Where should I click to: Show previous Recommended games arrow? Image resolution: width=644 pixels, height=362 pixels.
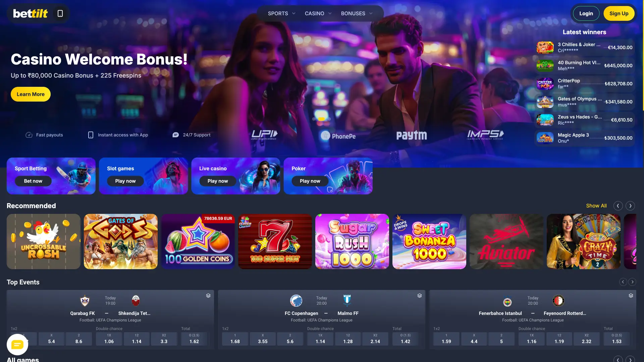(x=618, y=206)
